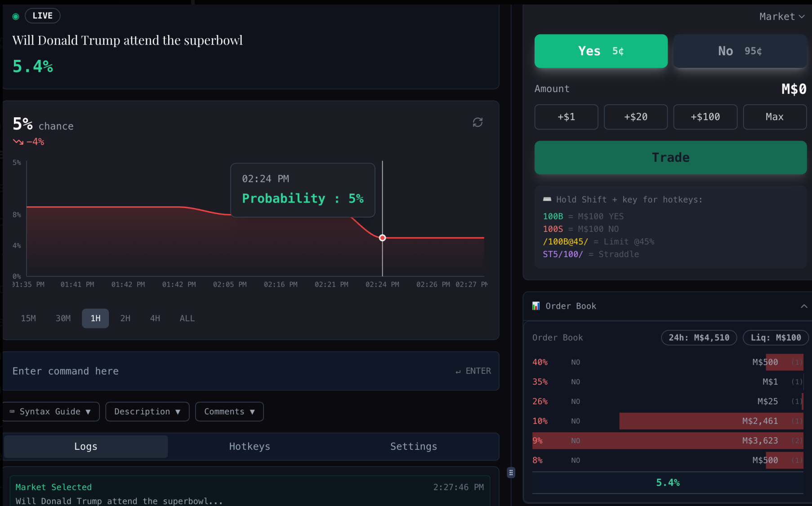The height and width of the screenshot is (506, 812).
Task: Select the Yes 5¢ outcome
Action: [x=601, y=51]
